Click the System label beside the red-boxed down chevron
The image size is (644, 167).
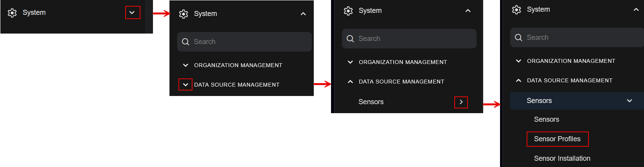[x=34, y=12]
